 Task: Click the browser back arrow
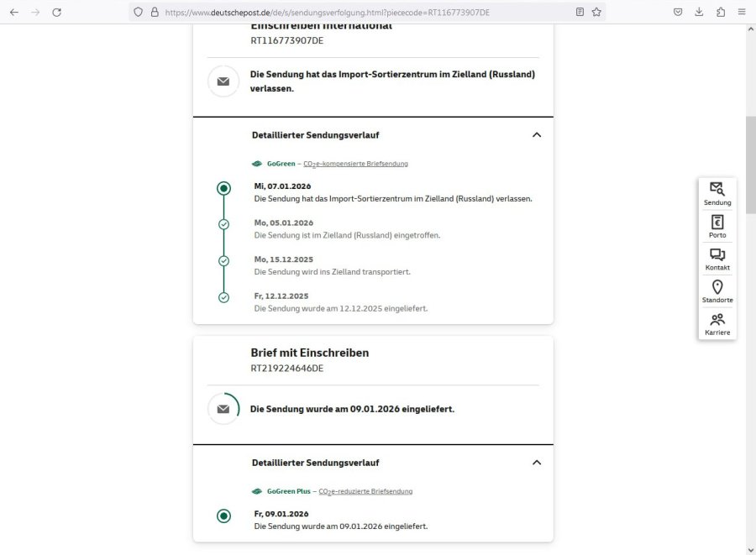pyautogui.click(x=13, y=13)
